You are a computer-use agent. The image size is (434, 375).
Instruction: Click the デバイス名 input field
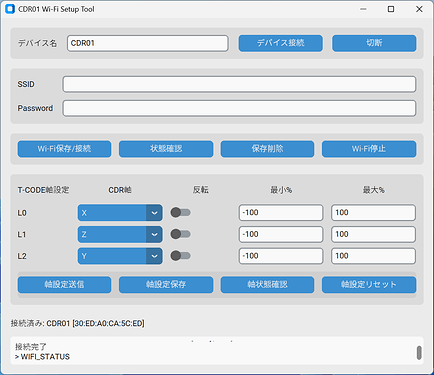point(148,43)
